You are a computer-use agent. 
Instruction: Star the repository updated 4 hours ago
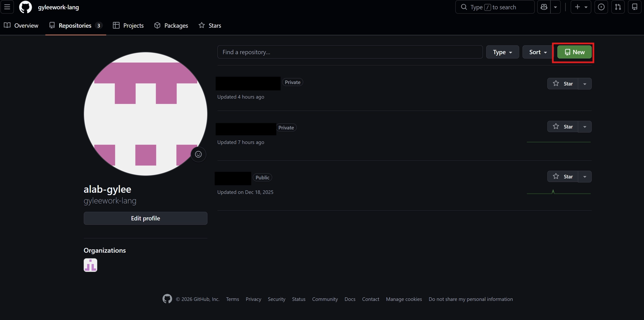click(x=563, y=84)
